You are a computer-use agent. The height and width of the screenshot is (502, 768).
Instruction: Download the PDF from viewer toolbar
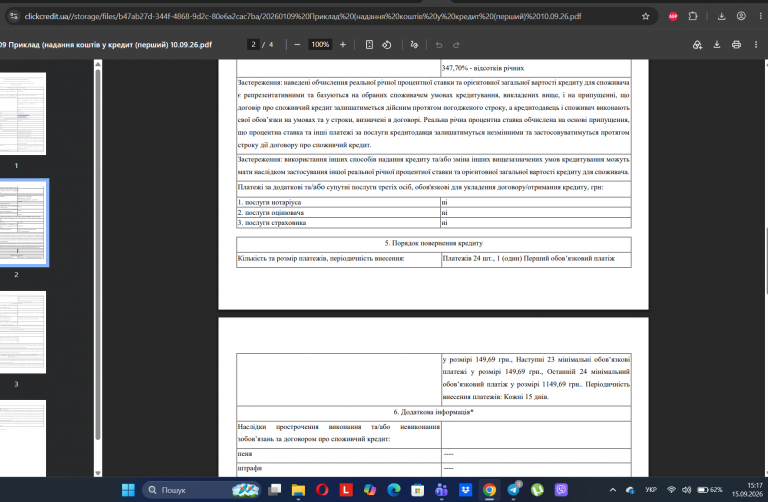(x=717, y=45)
